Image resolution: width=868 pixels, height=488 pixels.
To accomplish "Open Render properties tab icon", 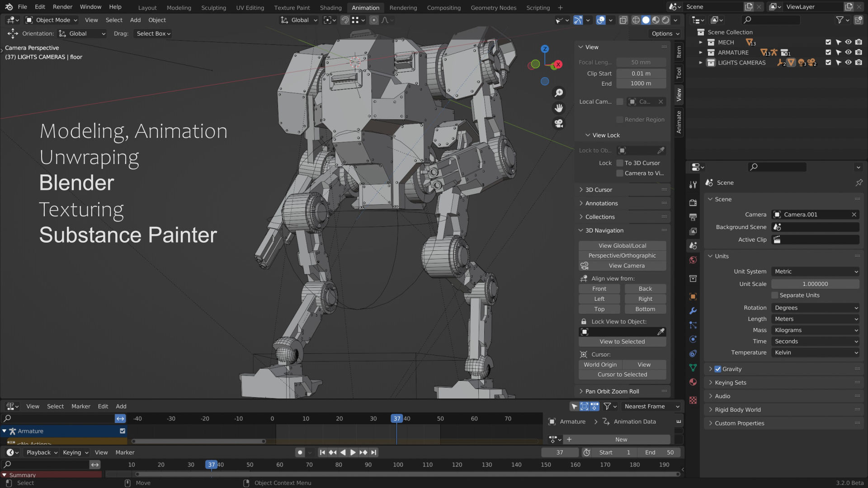I will [693, 203].
